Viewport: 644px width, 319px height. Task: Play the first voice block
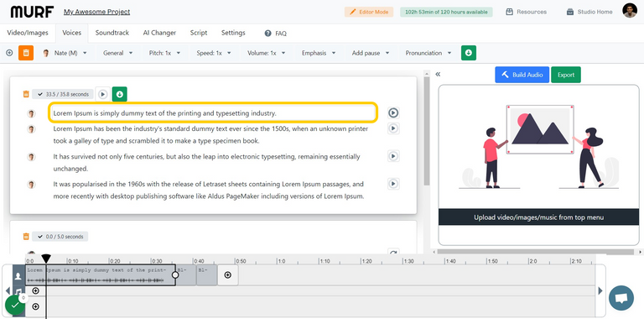point(102,94)
